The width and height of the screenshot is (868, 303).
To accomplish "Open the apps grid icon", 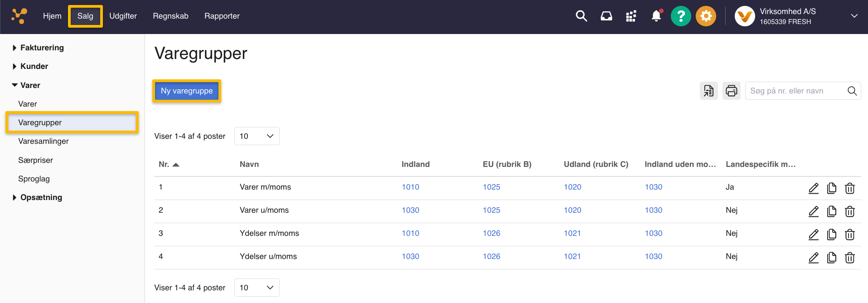I will [x=631, y=16].
